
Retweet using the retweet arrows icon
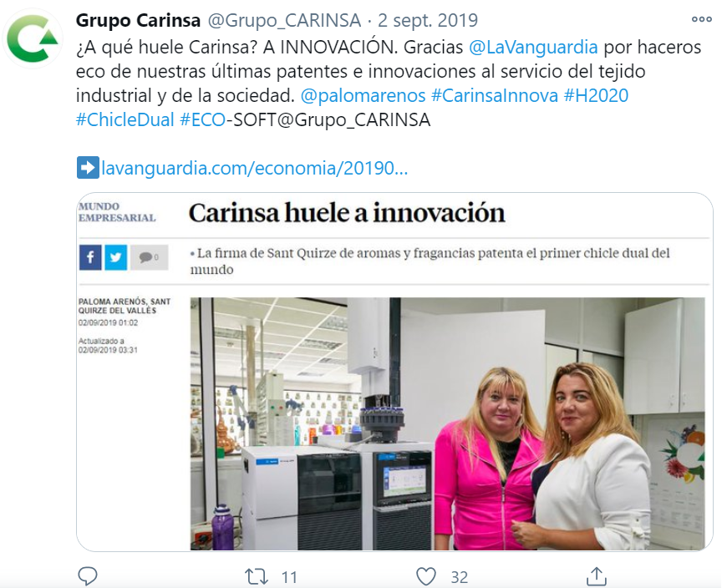[x=257, y=577]
